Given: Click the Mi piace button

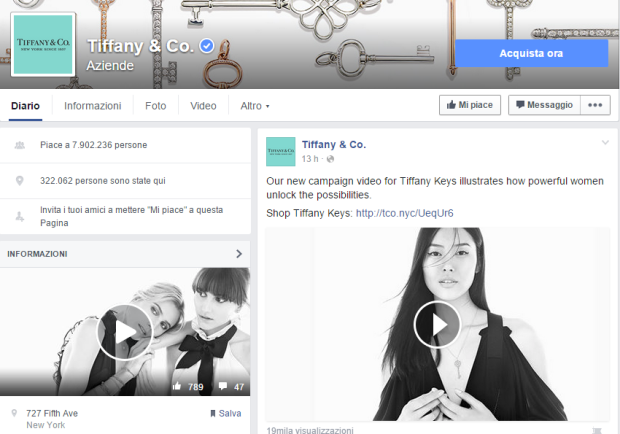Looking at the screenshot, I should (470, 105).
